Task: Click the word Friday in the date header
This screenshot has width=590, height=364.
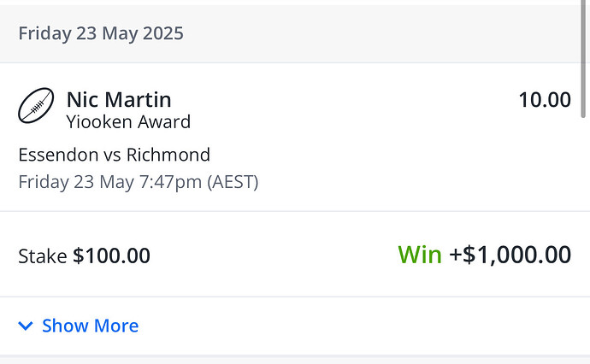Action: [43, 34]
